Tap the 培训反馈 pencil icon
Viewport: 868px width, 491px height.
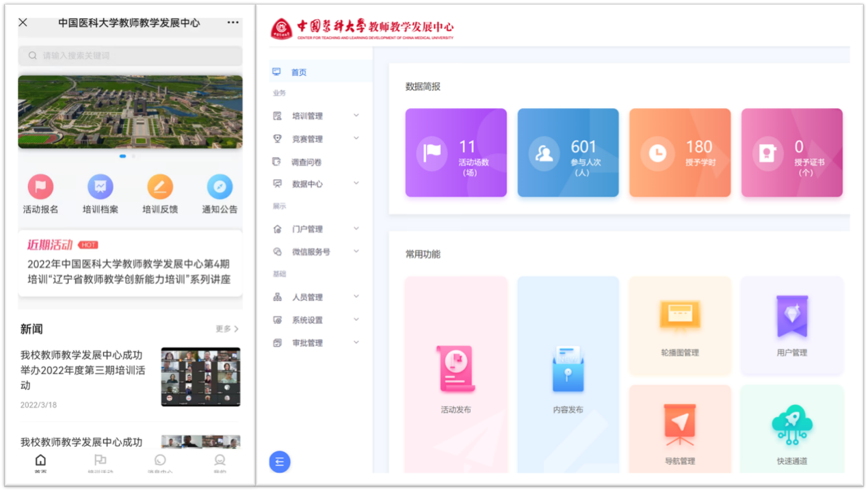click(160, 187)
